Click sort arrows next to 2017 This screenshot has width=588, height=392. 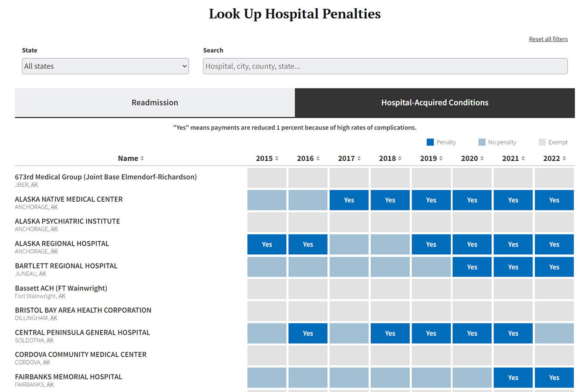click(359, 159)
